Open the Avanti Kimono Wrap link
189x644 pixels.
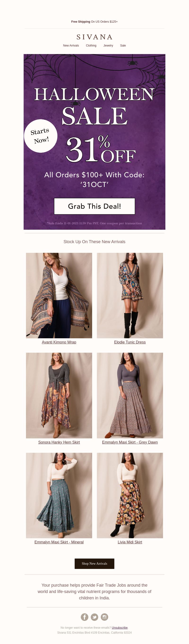click(x=59, y=342)
